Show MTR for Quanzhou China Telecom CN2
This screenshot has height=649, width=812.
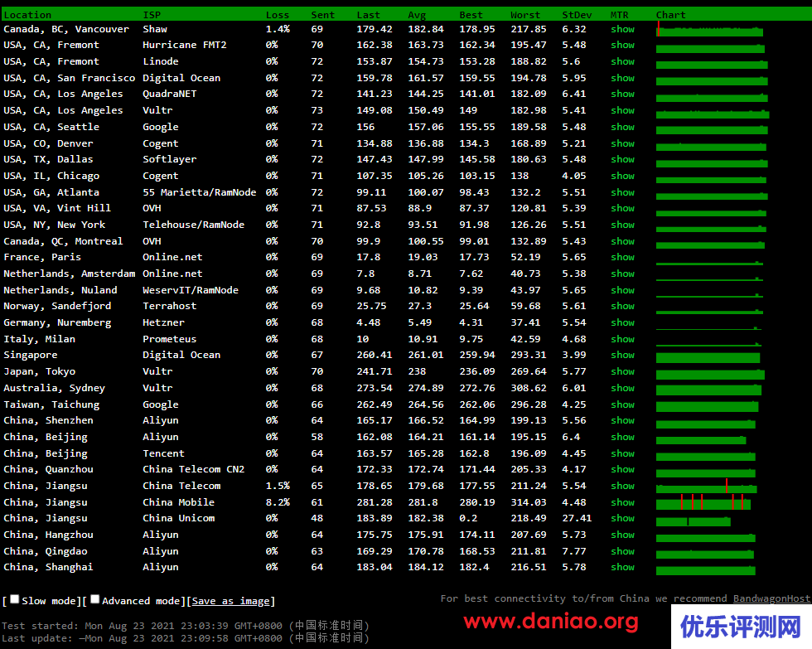point(622,469)
